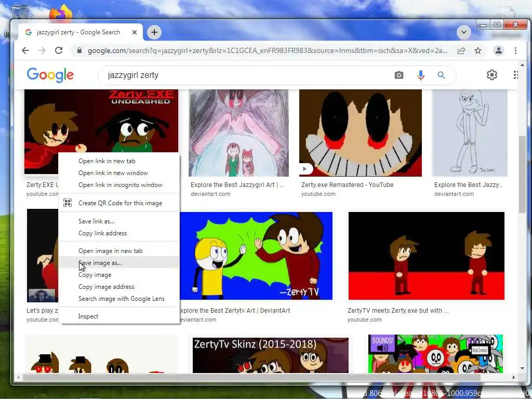Select Create QR Code for this image
Image resolution: width=532 pixels, height=399 pixels.
(119, 203)
